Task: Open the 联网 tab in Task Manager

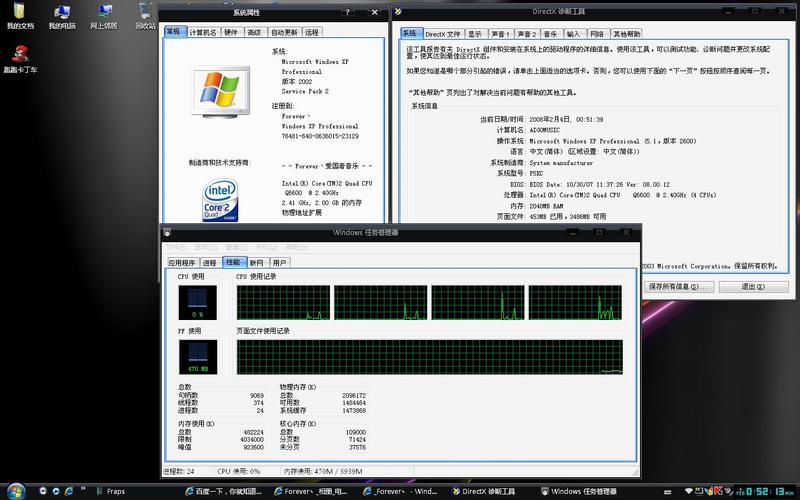Action: (x=257, y=262)
